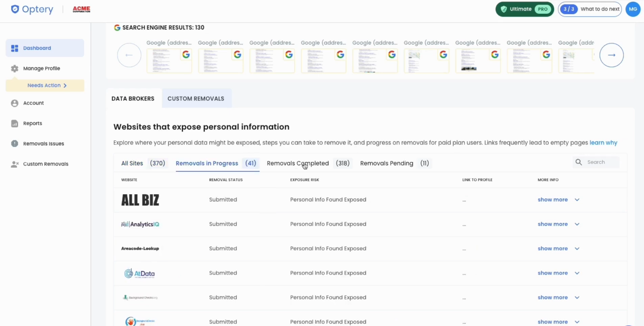Open the second Google search result thumbnail
Image resolution: width=644 pixels, height=326 pixels.
coord(221,60)
